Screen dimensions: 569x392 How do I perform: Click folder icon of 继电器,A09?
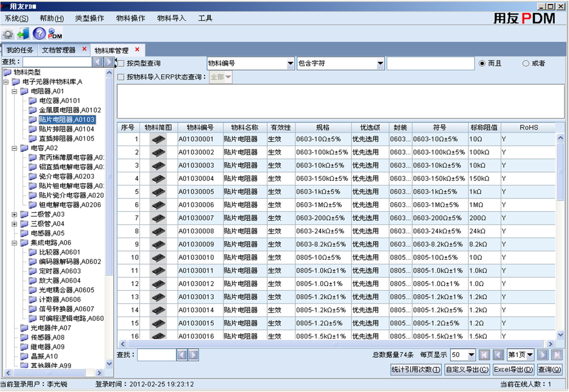click(x=25, y=346)
